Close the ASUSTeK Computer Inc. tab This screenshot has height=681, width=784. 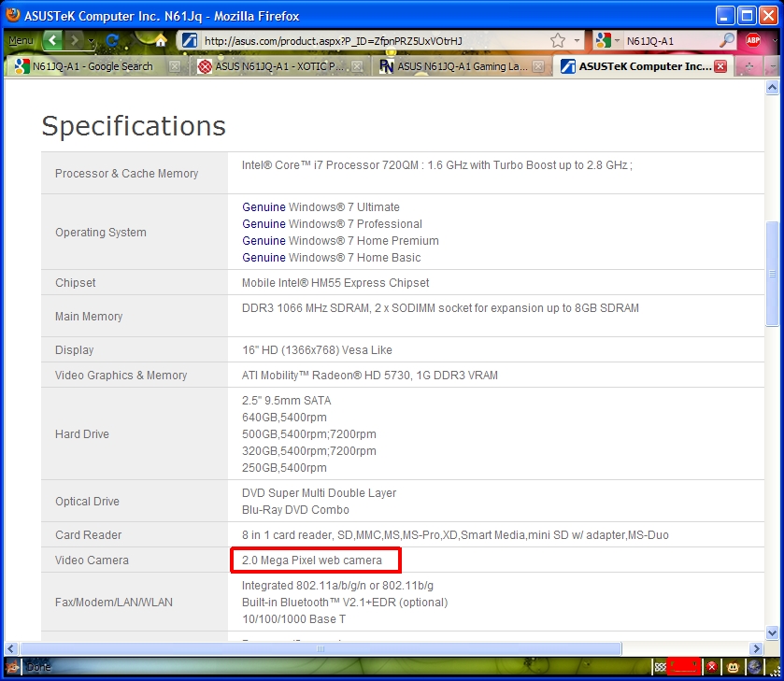click(x=720, y=66)
